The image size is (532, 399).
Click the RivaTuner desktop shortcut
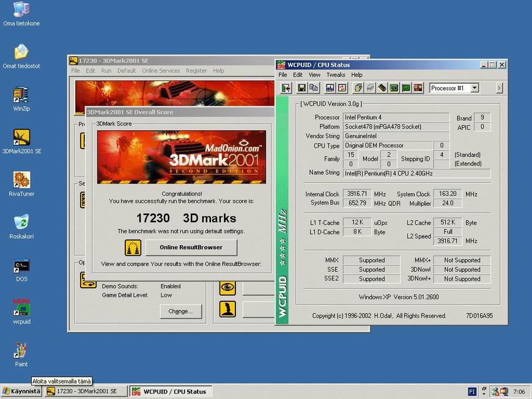21,184
